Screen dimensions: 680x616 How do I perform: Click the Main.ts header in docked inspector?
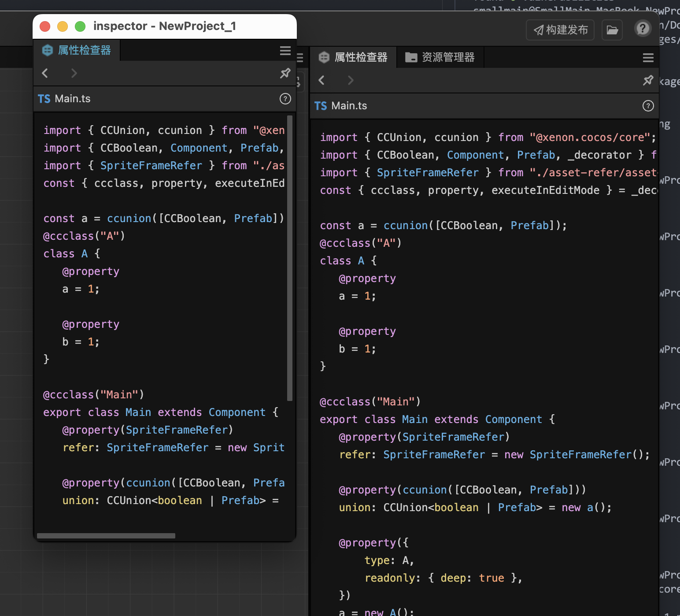(x=484, y=106)
